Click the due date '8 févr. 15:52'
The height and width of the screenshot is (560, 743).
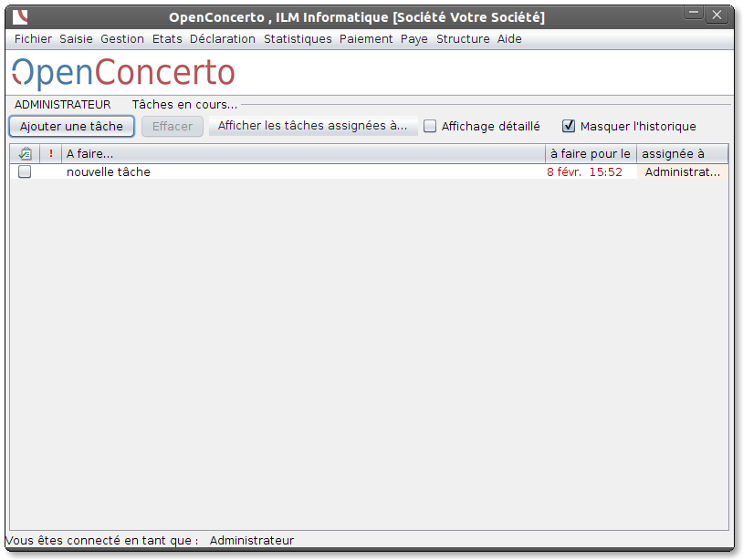coord(585,171)
